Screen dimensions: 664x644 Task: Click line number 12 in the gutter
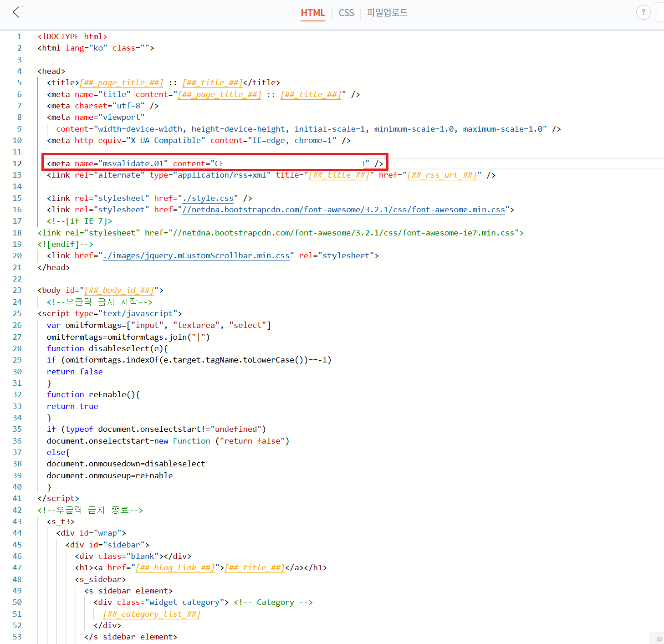pyautogui.click(x=17, y=163)
